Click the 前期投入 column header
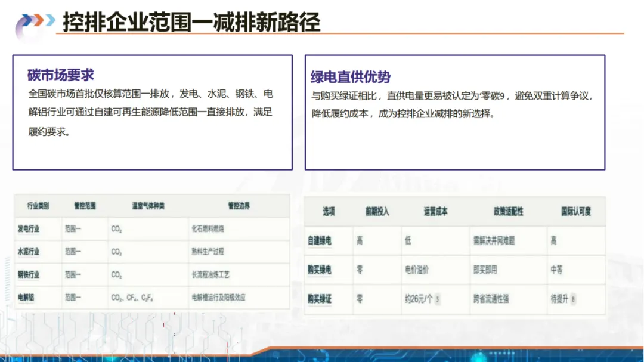Screen dimensions: 644x362 (x=377, y=212)
